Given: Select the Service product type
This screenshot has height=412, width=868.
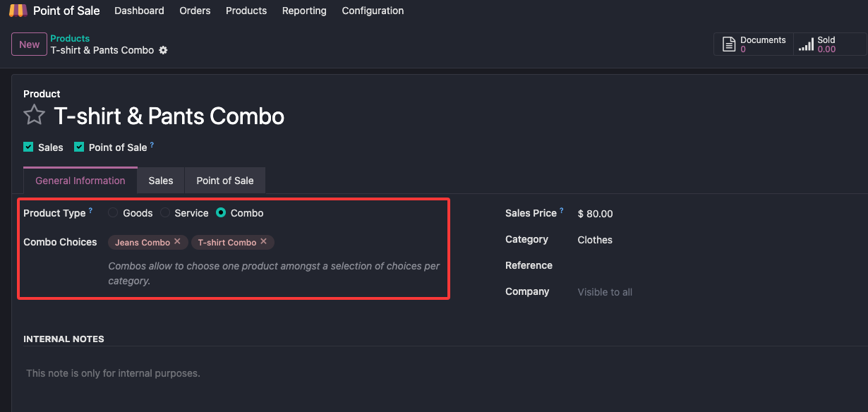Looking at the screenshot, I should click(x=164, y=213).
